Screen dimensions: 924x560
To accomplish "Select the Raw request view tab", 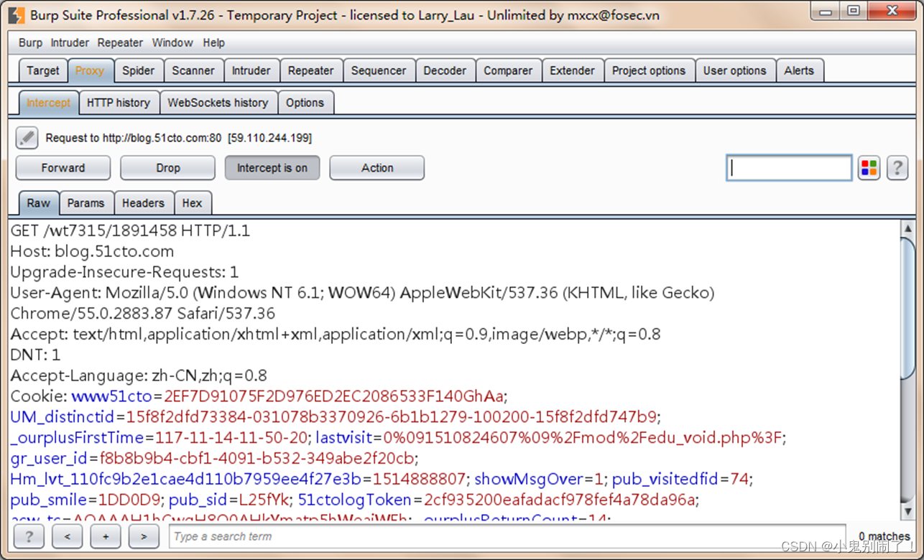I will [x=39, y=203].
